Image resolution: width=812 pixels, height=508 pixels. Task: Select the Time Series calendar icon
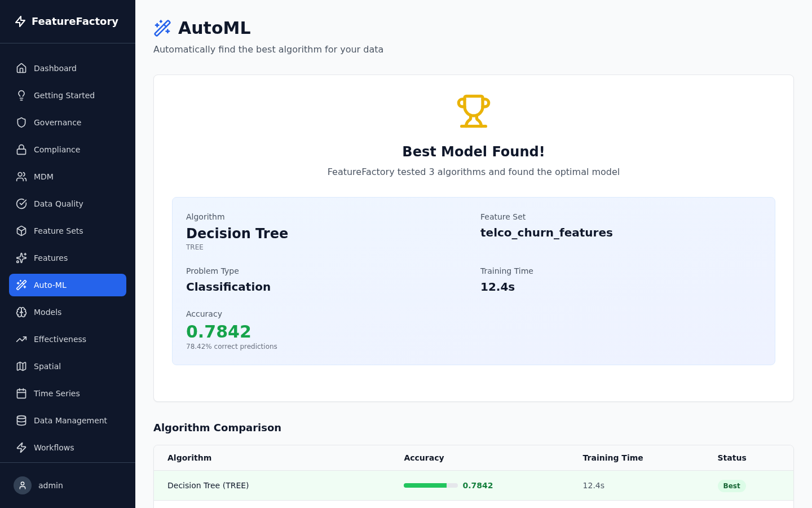point(21,393)
